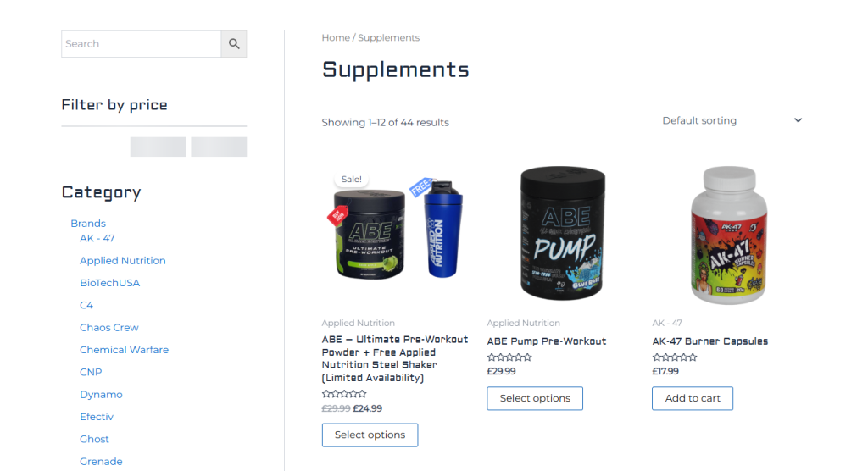Image resolution: width=868 pixels, height=471 pixels.
Task: Select options for ABE Ultimate Pre-Workout
Action: [x=370, y=435]
